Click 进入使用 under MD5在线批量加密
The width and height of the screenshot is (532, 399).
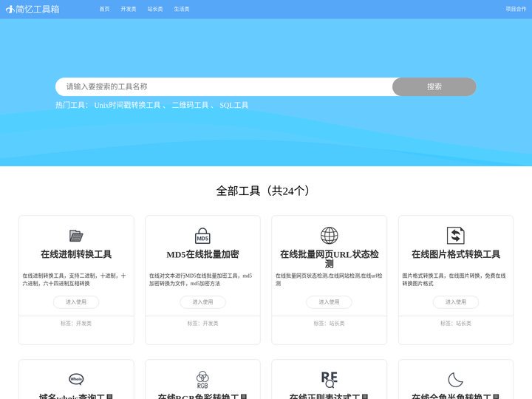(x=202, y=302)
